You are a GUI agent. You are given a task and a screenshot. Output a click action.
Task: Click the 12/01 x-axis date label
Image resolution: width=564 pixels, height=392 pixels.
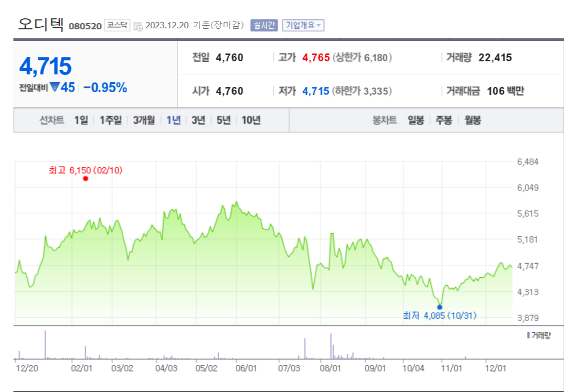495,368
